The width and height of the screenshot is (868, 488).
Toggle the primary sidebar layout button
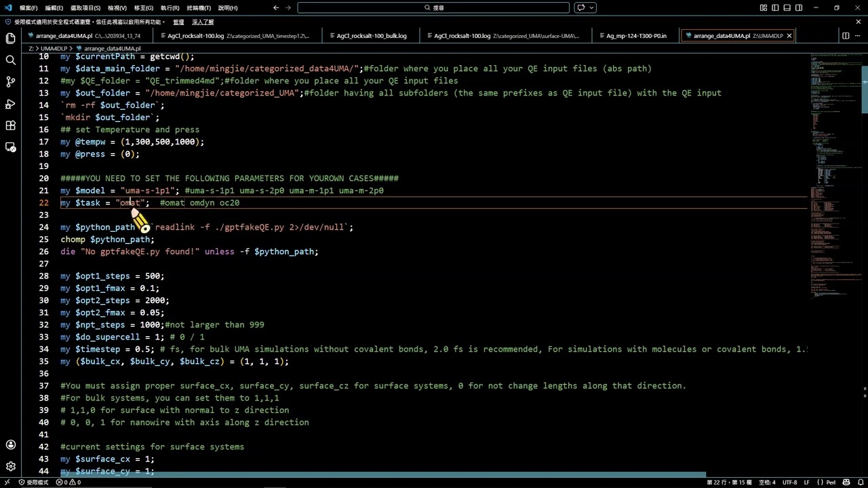click(776, 7)
